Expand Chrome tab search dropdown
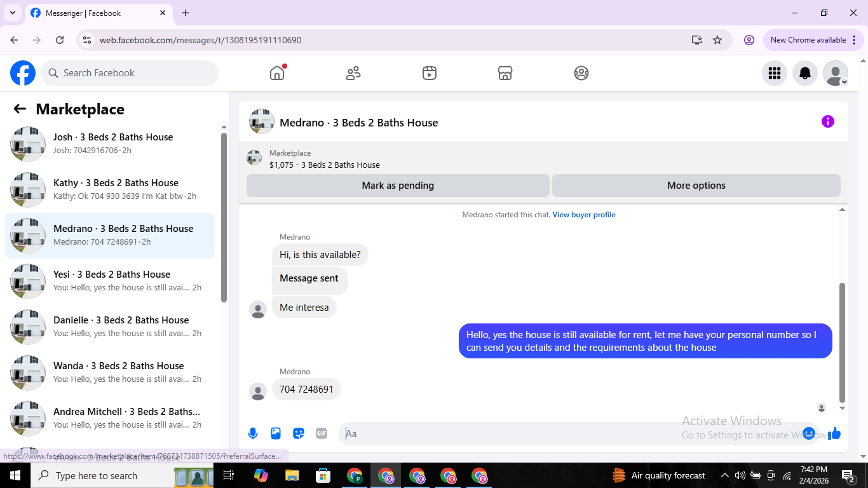 13,13
